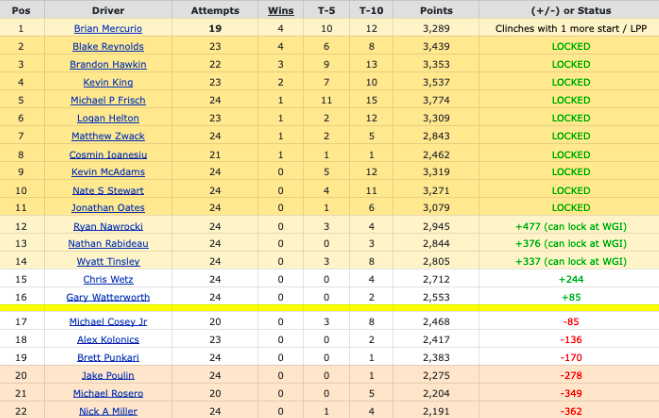The image size is (659, 418).
Task: Open Jonathan Oates driver link
Action: click(x=108, y=208)
